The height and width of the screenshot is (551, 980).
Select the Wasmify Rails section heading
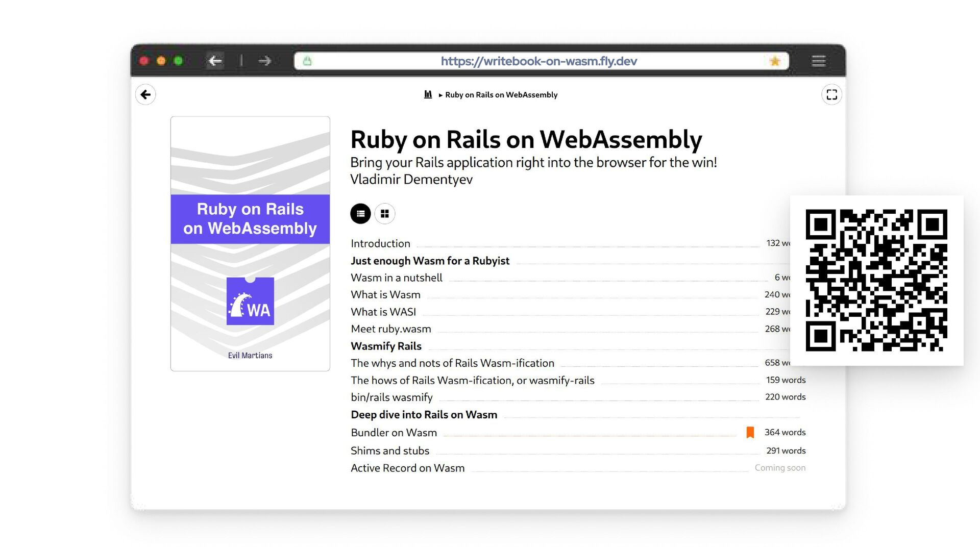(x=386, y=346)
